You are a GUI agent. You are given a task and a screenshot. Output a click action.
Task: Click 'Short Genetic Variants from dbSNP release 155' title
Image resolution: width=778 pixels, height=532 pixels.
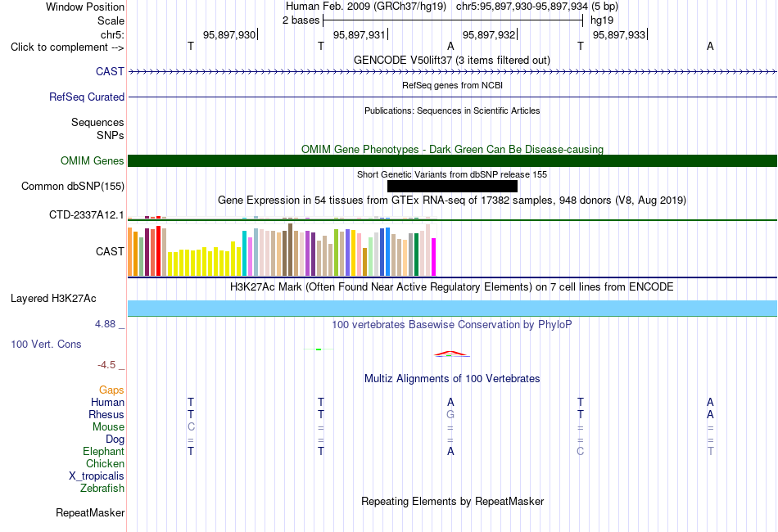[452, 174]
